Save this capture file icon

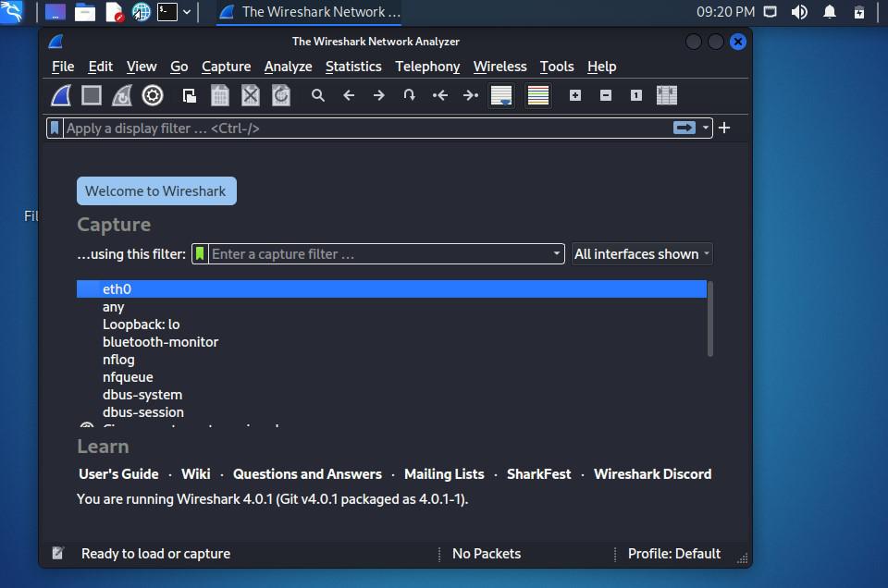click(220, 95)
